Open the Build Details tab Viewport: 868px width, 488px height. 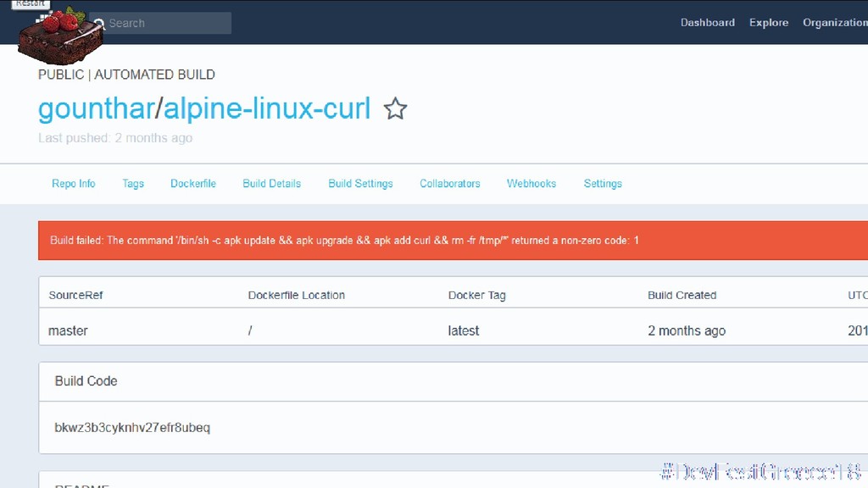tap(272, 184)
